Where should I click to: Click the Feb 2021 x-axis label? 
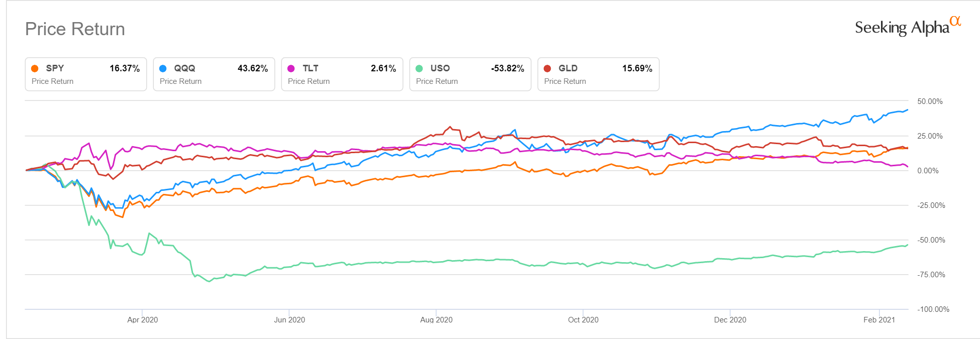(x=879, y=320)
